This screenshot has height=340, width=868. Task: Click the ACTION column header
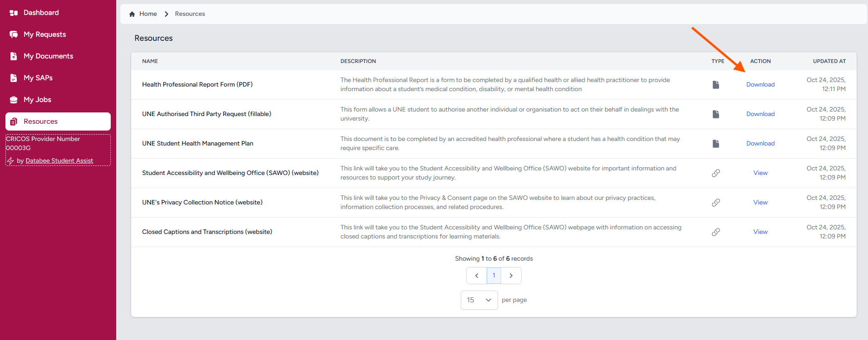(x=760, y=61)
